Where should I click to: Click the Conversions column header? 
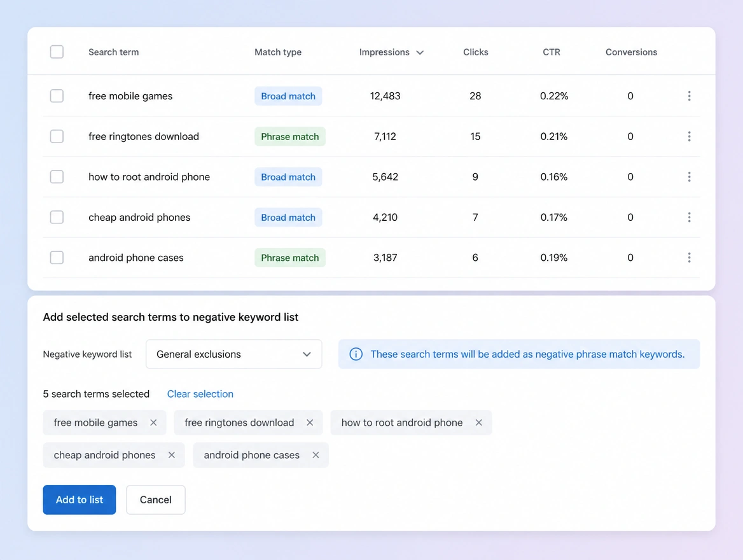click(x=631, y=52)
